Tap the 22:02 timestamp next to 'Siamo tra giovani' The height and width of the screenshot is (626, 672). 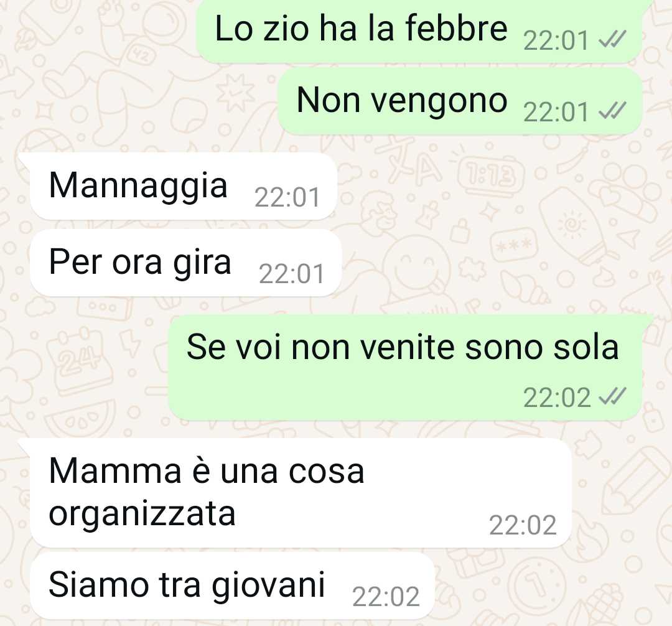pos(386,596)
